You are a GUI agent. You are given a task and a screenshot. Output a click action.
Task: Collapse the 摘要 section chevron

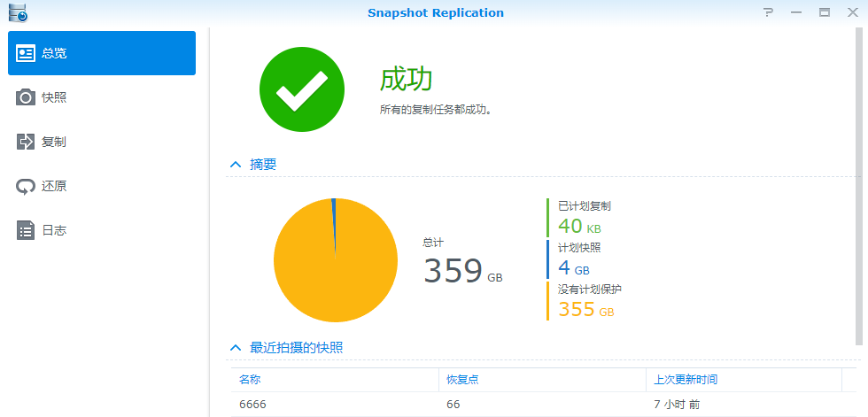[x=236, y=165]
